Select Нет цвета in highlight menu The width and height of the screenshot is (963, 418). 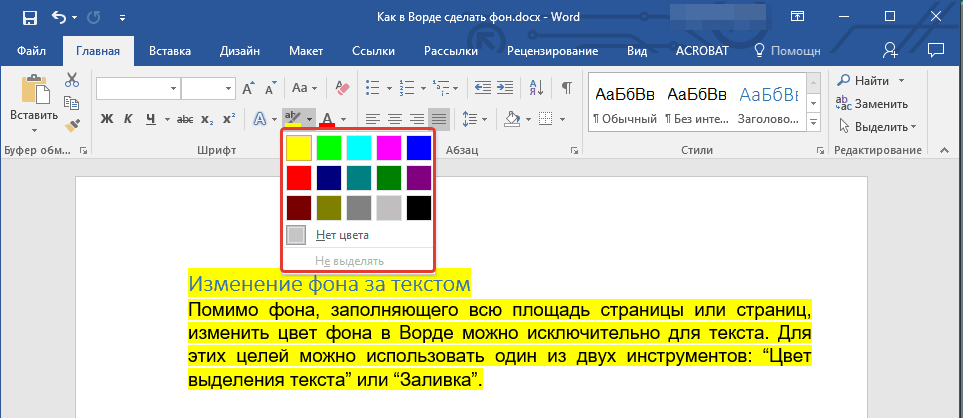(342, 235)
